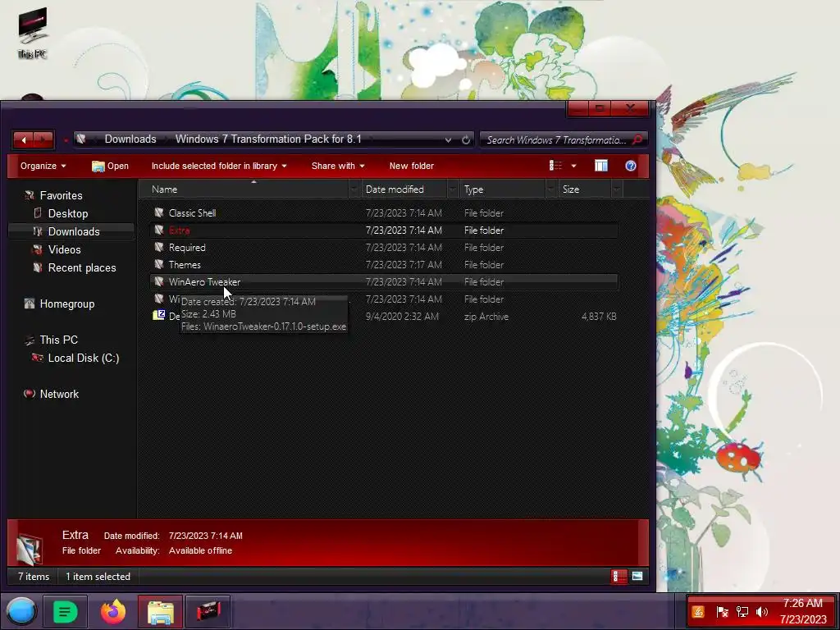Click the Forward navigation arrow
Viewport: 840px width, 630px height.
tap(43, 139)
